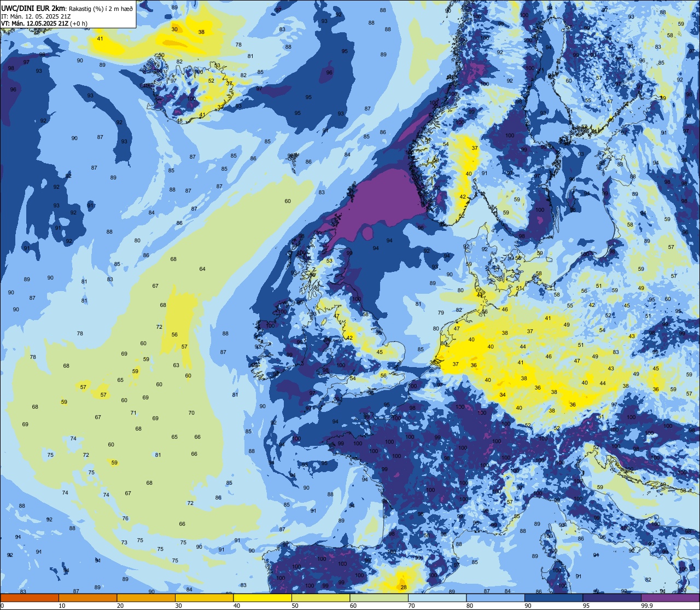Click the '20' tick label on the color scale
This screenshot has width=700, height=610.
pos(120,606)
